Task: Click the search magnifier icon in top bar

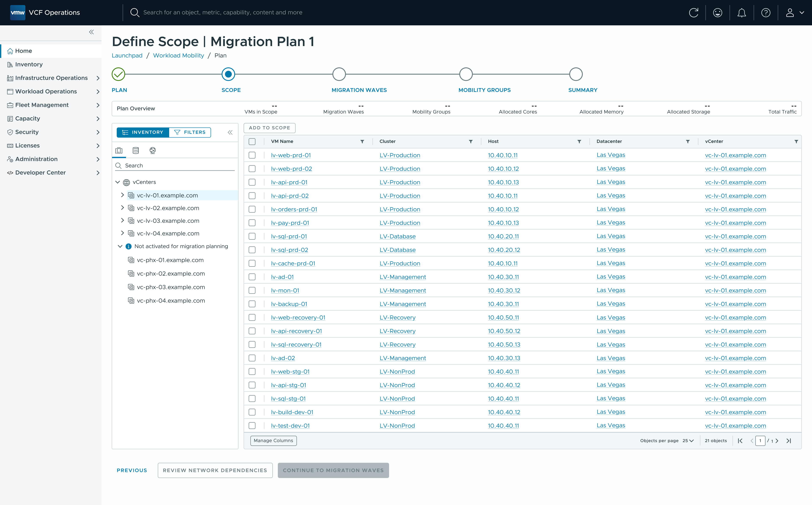Action: 134,13
